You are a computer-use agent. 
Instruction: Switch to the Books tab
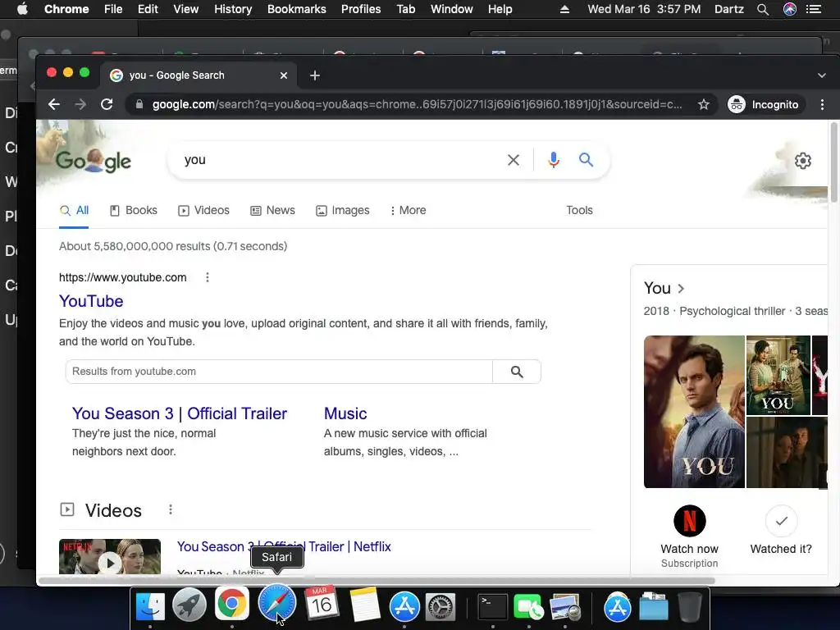pos(134,211)
